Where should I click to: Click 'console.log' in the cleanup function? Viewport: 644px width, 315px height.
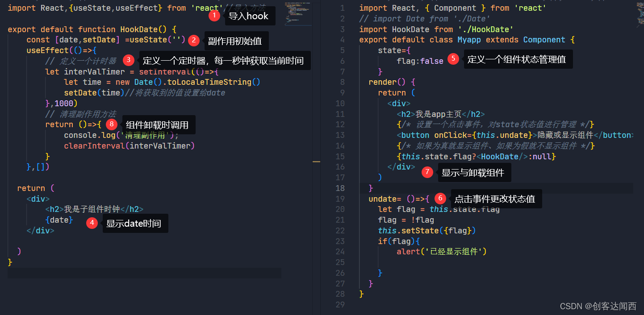point(90,135)
